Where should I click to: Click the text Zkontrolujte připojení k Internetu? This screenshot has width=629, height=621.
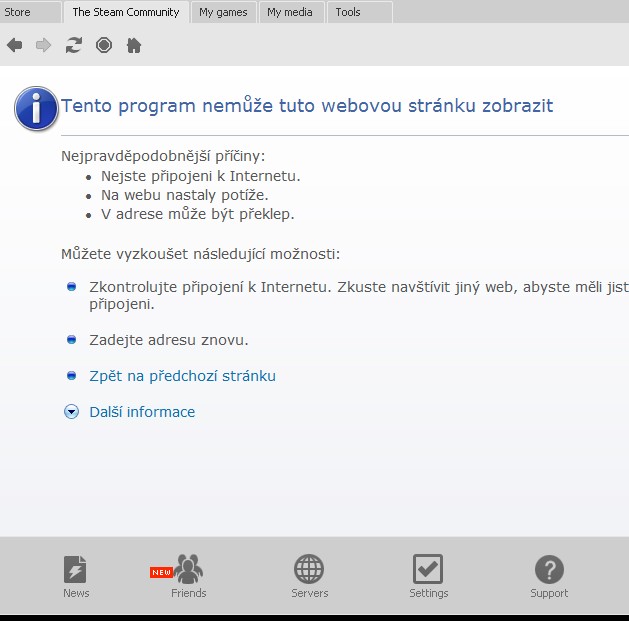coord(211,287)
